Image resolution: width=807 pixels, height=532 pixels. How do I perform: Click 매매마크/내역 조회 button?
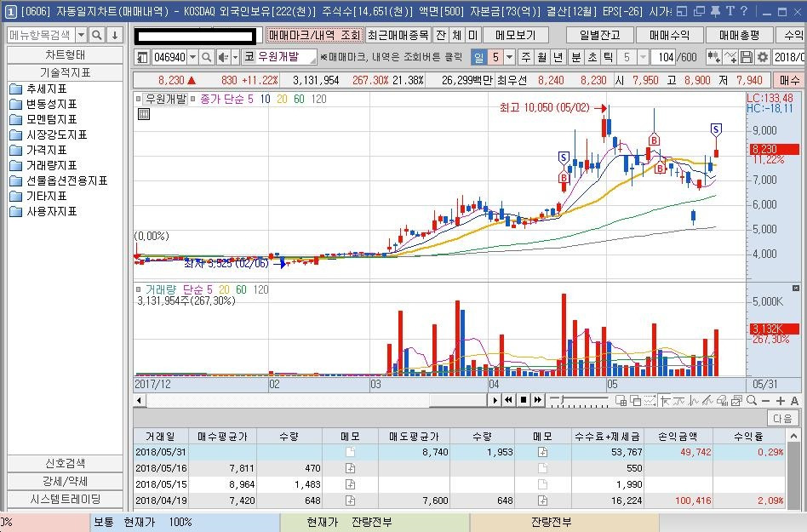click(314, 35)
